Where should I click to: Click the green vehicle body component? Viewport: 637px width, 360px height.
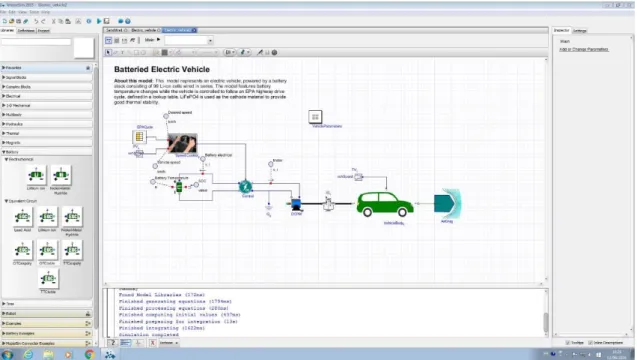[x=385, y=204]
